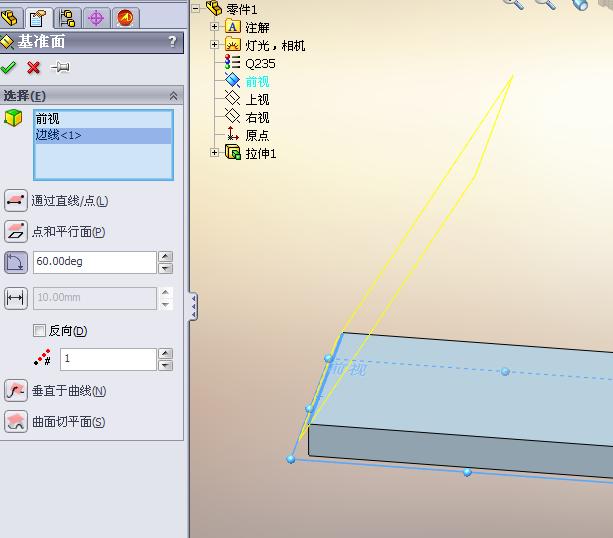Click the 60.00deg angle field
Screen dimensions: 613x538
pyautogui.click(x=95, y=262)
